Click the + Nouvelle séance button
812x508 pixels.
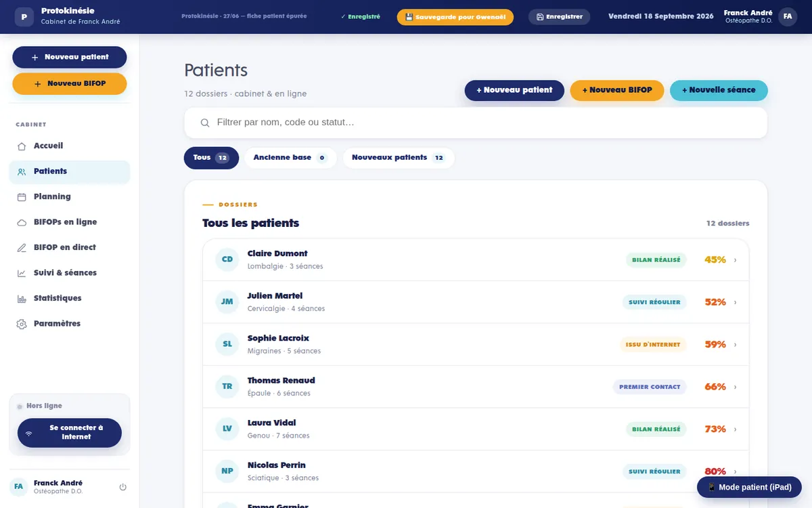point(719,90)
